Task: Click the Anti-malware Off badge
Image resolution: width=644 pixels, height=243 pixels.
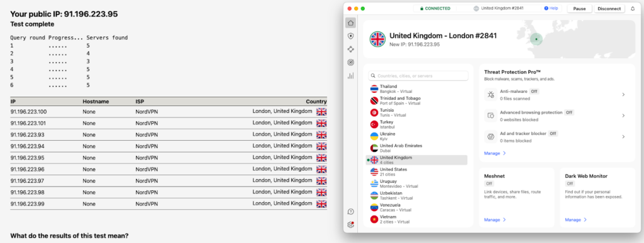Action: pos(533,92)
